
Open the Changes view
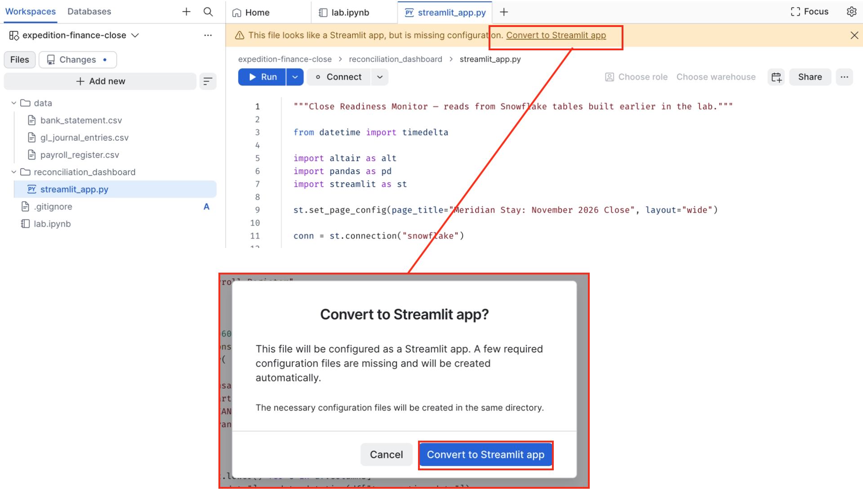(78, 60)
